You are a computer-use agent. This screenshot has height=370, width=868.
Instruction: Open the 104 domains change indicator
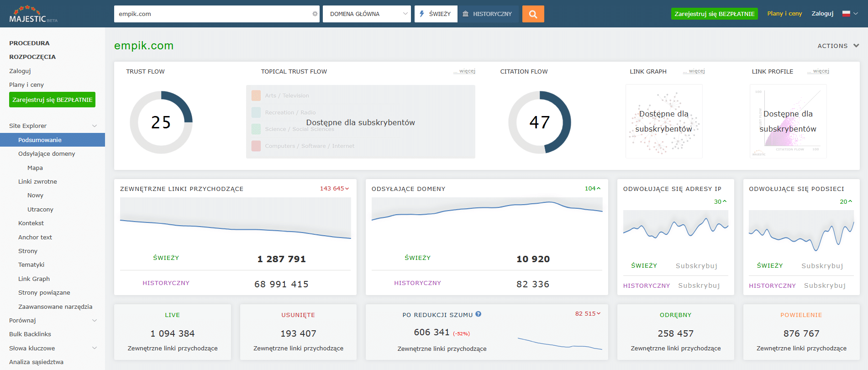[x=593, y=188]
